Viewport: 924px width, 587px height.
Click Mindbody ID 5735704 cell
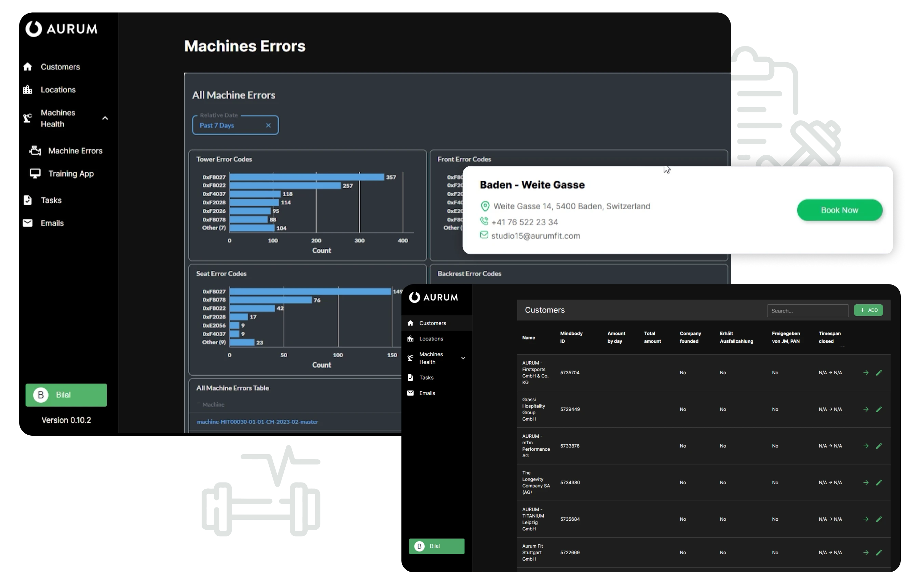pos(570,373)
